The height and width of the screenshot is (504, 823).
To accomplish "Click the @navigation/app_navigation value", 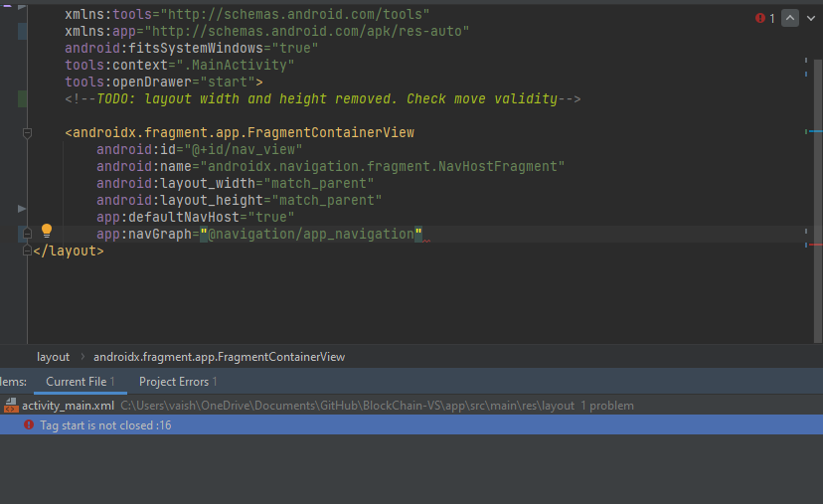I will click(x=313, y=234).
